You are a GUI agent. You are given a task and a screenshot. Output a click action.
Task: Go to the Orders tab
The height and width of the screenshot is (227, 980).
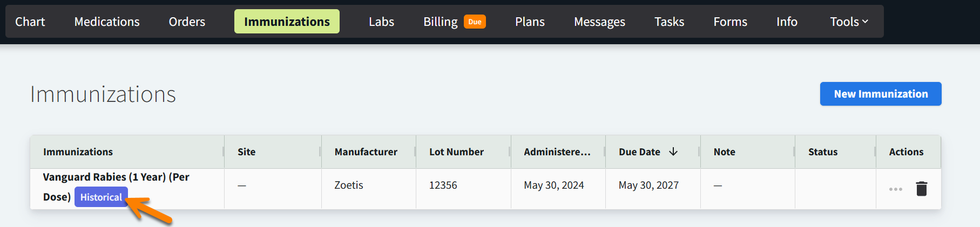click(187, 22)
